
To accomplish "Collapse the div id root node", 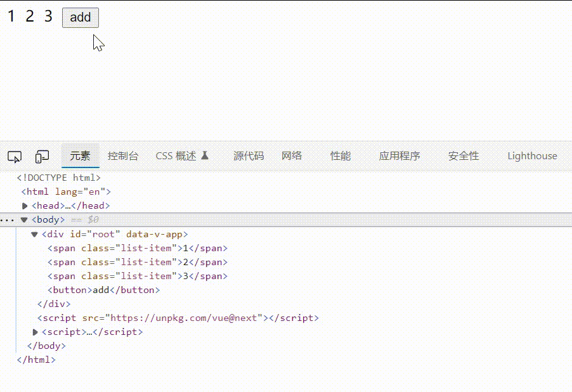I will (34, 233).
